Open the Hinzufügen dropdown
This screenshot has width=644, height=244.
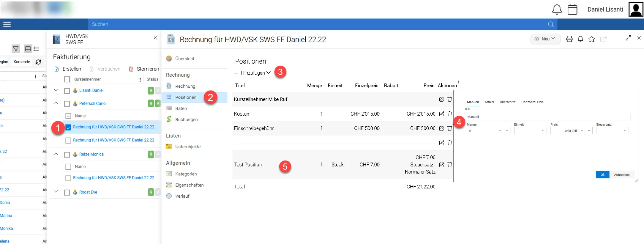pos(252,73)
